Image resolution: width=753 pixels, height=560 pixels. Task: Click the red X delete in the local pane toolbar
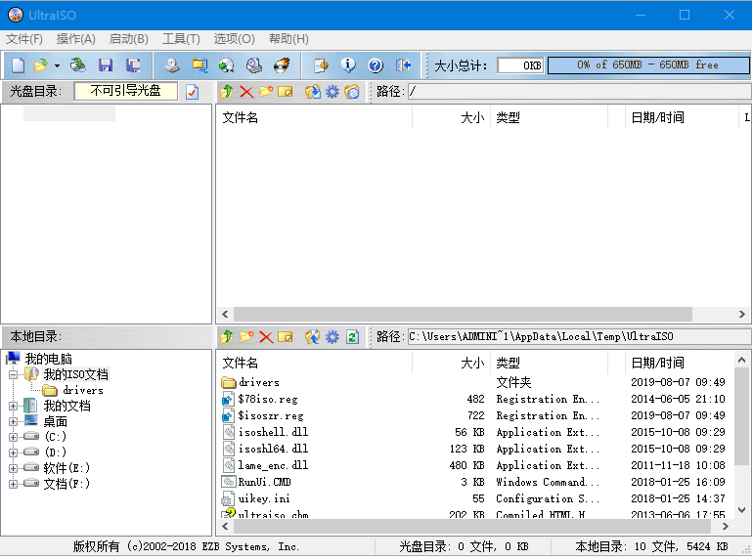(x=266, y=337)
